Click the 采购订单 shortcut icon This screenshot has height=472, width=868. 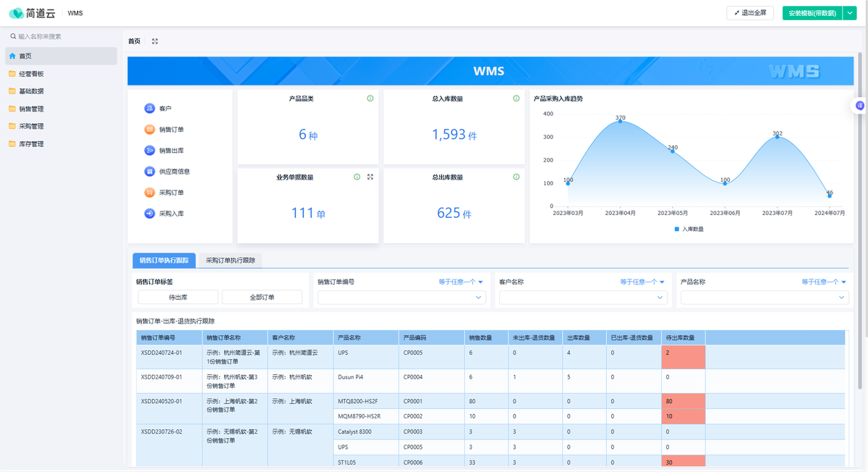point(150,193)
